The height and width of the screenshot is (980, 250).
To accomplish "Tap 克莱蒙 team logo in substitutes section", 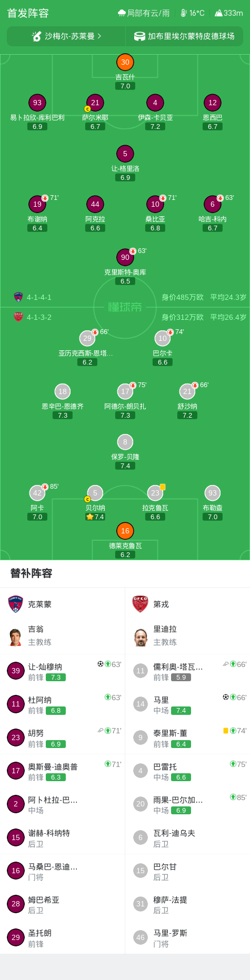I will coord(16,604).
